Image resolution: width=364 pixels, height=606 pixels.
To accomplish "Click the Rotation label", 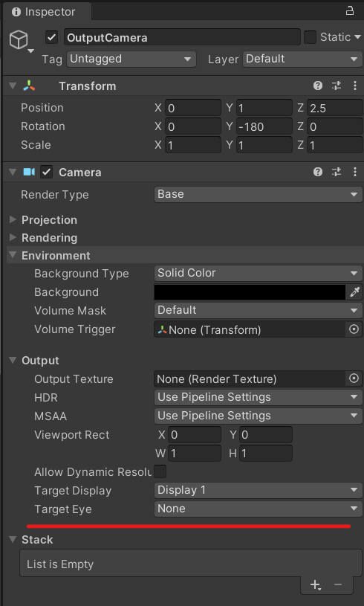I will click(43, 126).
